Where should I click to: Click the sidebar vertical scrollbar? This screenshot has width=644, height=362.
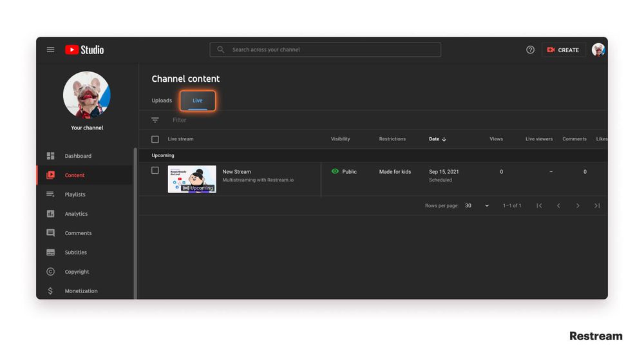(135, 223)
